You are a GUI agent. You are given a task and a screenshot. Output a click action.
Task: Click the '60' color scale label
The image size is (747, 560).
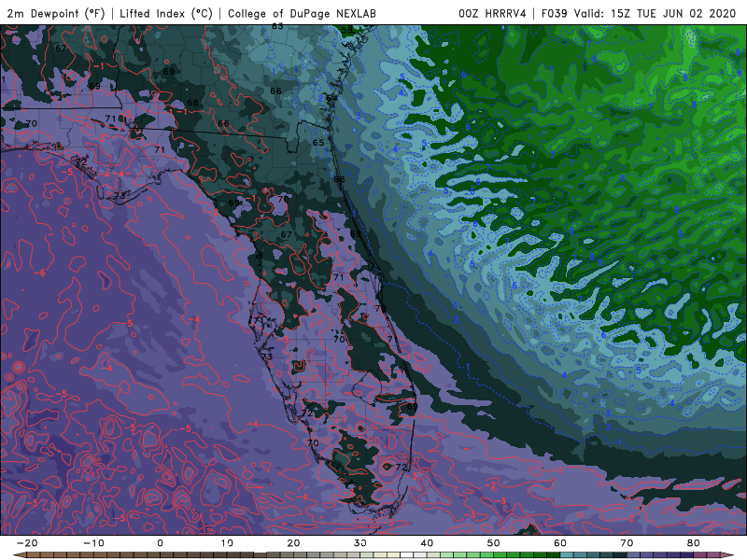560,543
